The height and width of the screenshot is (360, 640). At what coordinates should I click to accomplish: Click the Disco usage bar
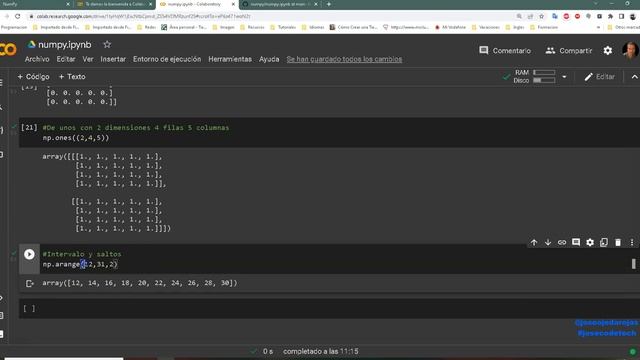click(x=544, y=80)
